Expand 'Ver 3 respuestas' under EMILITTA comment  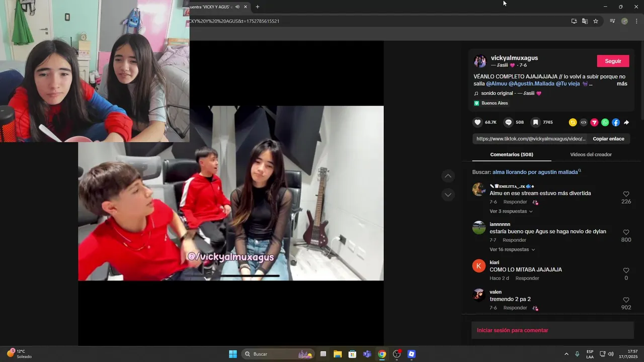click(x=511, y=211)
